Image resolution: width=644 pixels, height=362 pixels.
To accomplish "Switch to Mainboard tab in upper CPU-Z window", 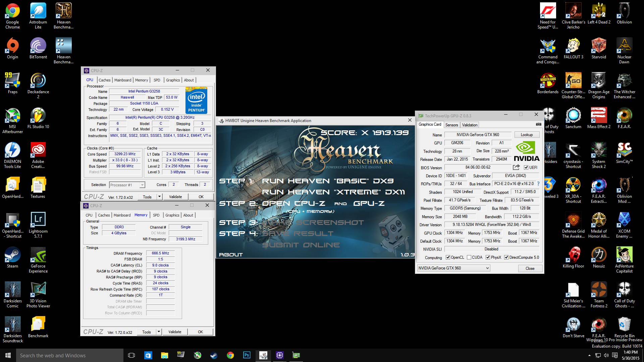I will [123, 80].
